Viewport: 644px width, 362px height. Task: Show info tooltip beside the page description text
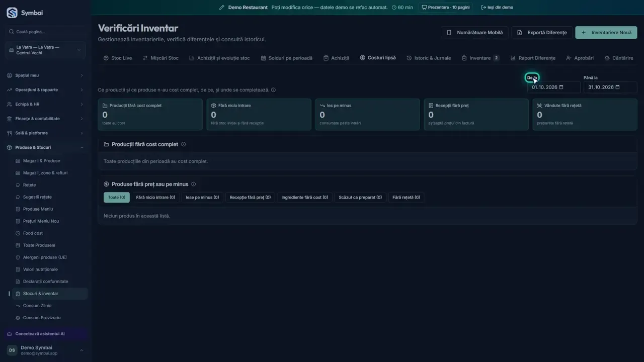pos(273,90)
